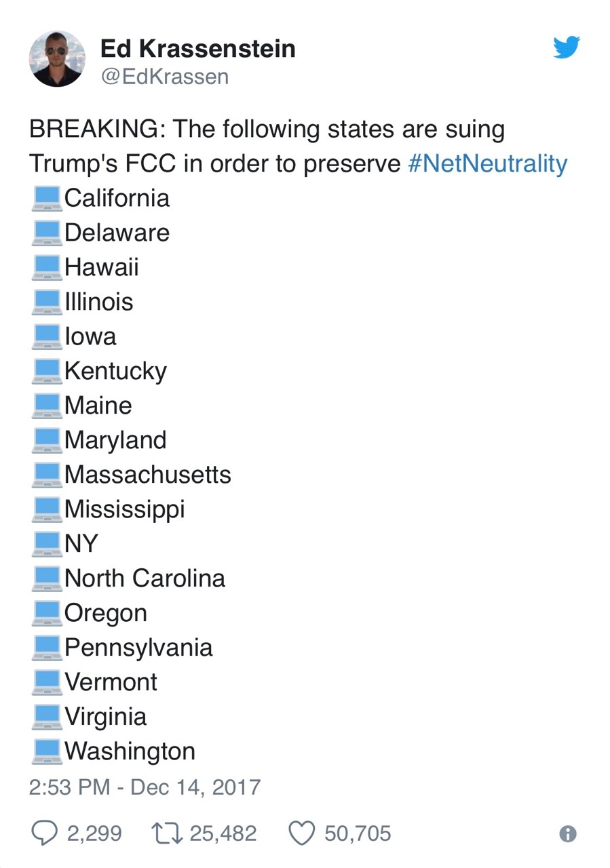This screenshot has height=868, width=610.
Task: Click the Twitter bird logo
Action: pos(567,47)
